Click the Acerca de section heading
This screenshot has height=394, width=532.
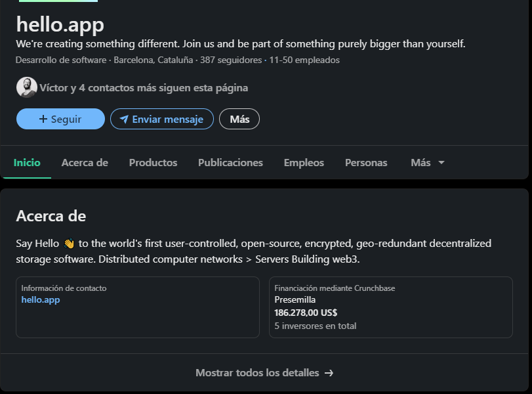pos(51,216)
